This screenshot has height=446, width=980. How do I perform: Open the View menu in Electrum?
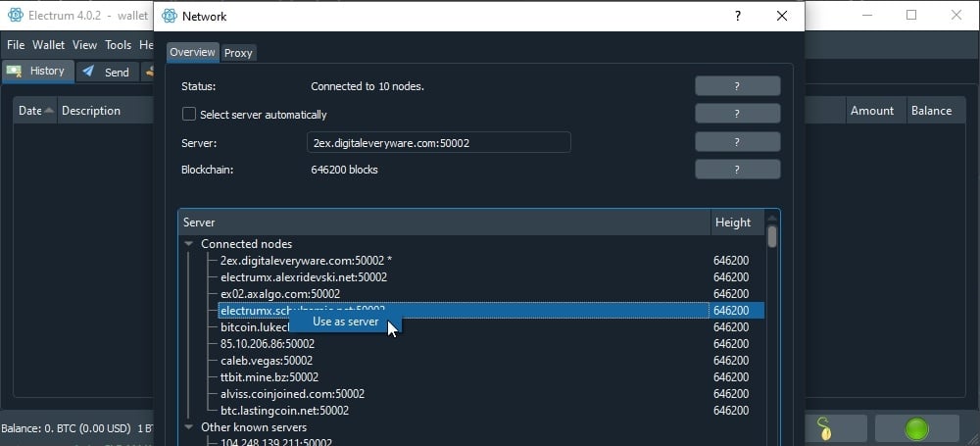(x=84, y=45)
